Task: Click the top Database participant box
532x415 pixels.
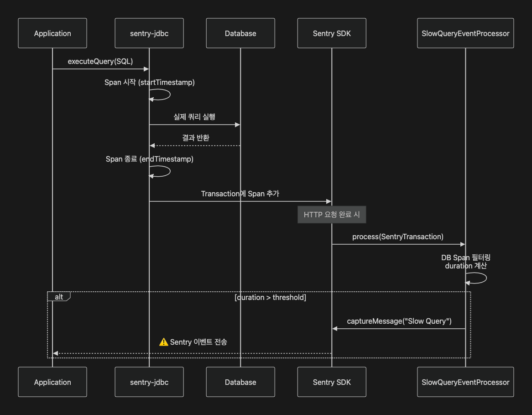Action: coord(240,33)
